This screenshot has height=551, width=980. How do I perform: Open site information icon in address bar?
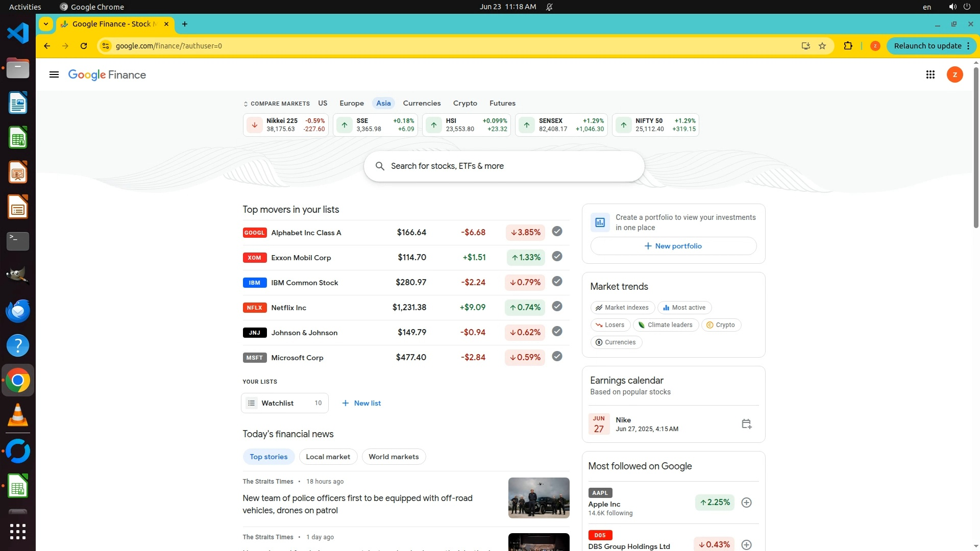point(105,46)
